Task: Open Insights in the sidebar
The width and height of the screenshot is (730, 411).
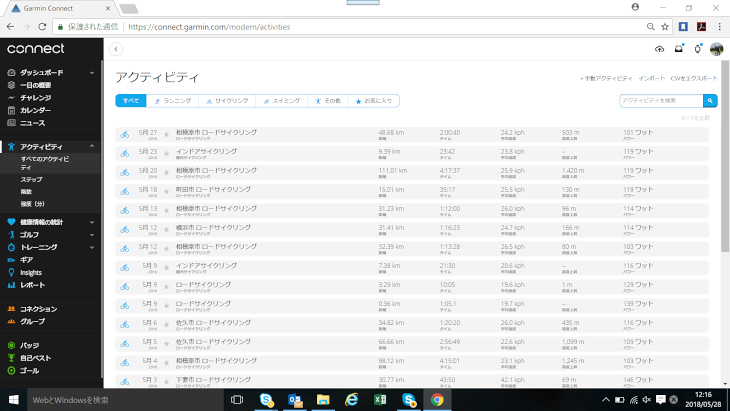Action: 31,272
